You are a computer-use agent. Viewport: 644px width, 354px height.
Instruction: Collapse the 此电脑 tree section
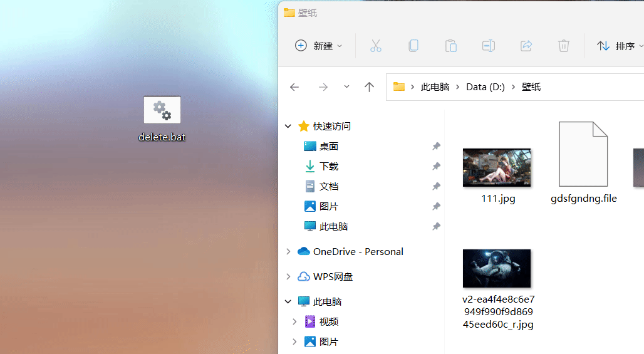point(288,301)
